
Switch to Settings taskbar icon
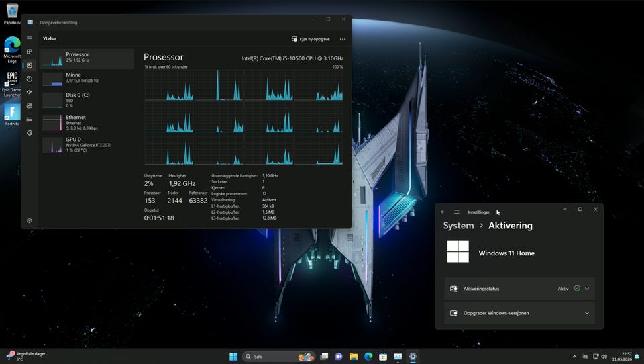413,356
